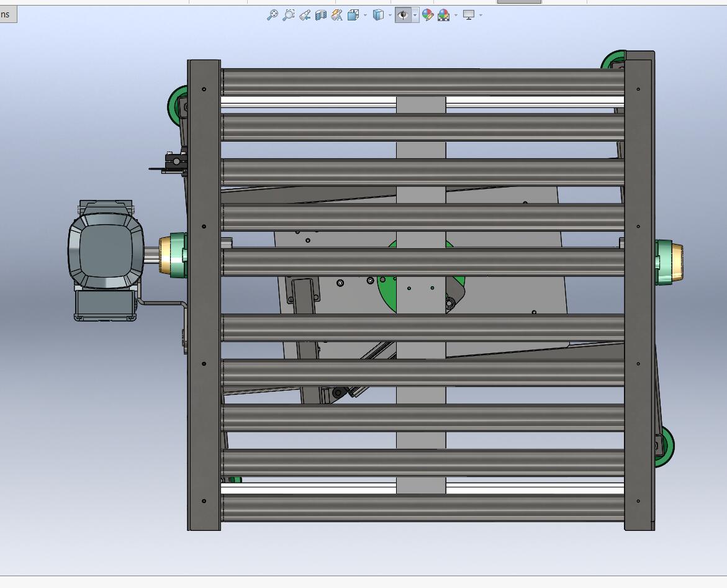Toggle the Hide/Show Items eye button
Screen dimensions: 727x588
click(x=403, y=16)
